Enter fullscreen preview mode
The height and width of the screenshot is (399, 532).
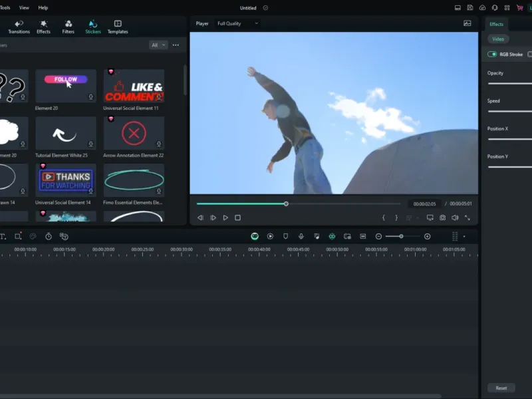(x=467, y=218)
